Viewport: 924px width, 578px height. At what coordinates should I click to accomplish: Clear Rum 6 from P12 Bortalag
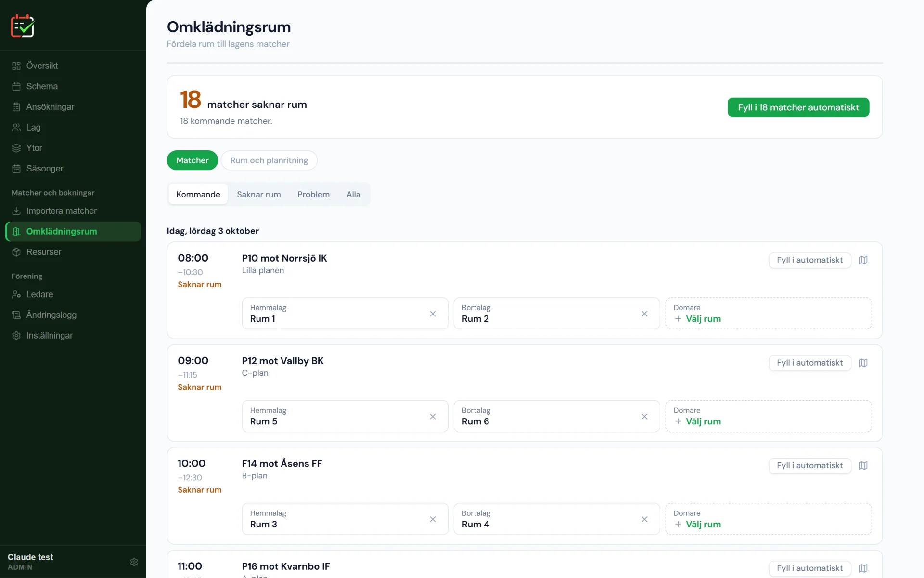[x=644, y=417]
